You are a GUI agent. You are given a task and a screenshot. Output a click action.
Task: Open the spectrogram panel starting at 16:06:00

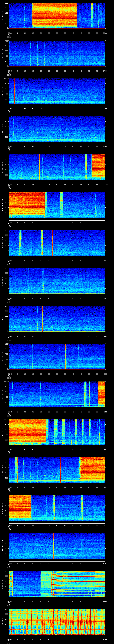coord(57,432)
